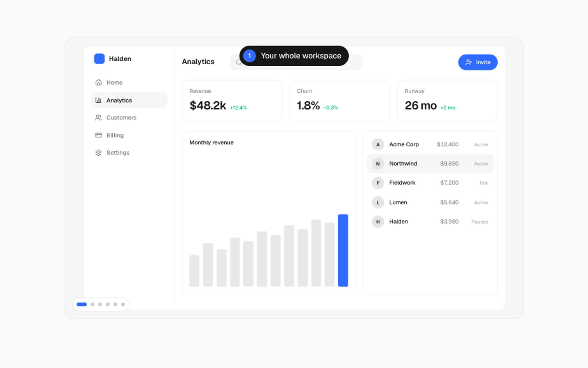This screenshot has width=588, height=368.
Task: Click the blue Halden logo square
Action: click(x=99, y=59)
